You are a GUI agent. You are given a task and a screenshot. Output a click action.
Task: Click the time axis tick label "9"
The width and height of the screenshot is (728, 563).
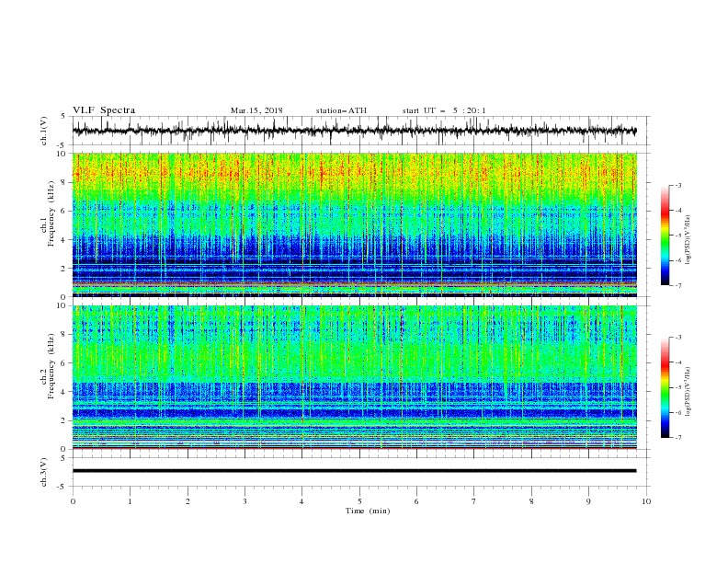coord(588,501)
